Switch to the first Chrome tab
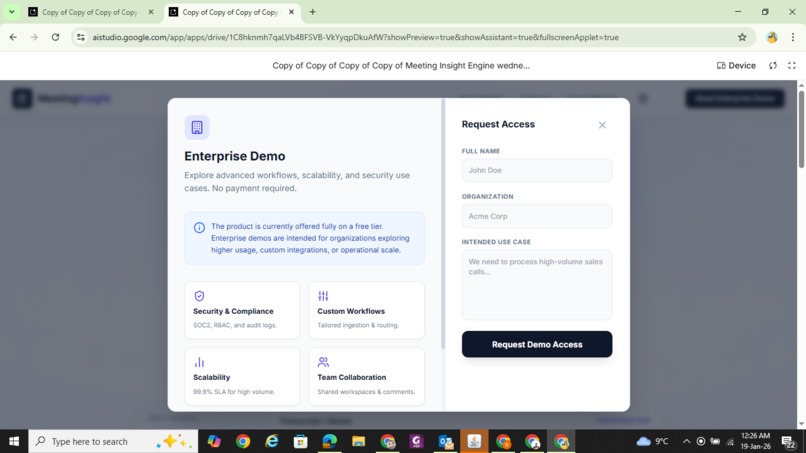The height and width of the screenshot is (453, 806). (89, 12)
